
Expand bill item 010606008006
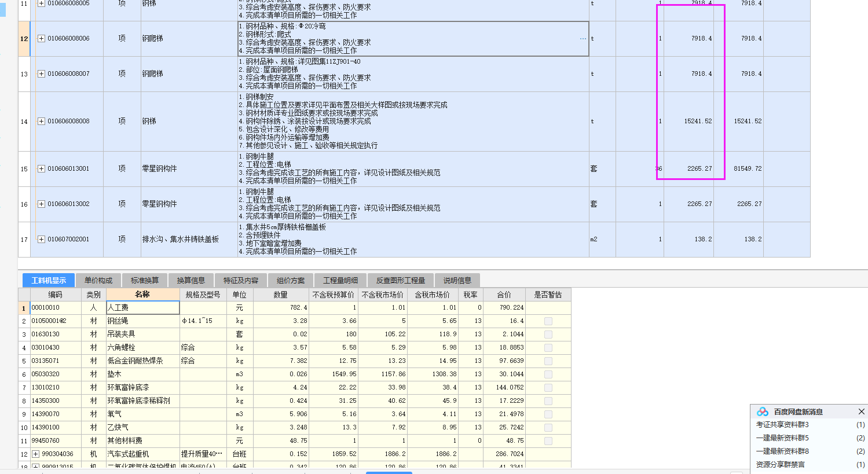[x=41, y=39]
